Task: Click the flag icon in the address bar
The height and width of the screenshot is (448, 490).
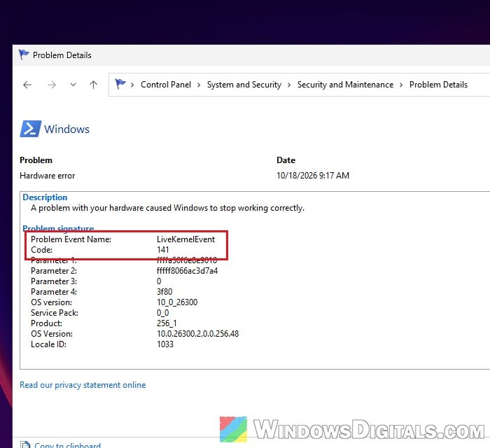Action: coord(120,84)
